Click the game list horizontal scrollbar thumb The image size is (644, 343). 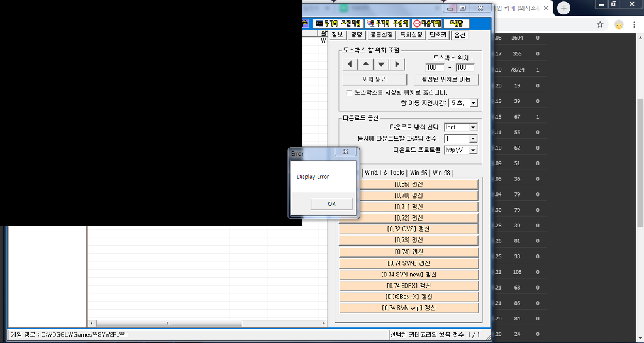pyautogui.click(x=169, y=324)
